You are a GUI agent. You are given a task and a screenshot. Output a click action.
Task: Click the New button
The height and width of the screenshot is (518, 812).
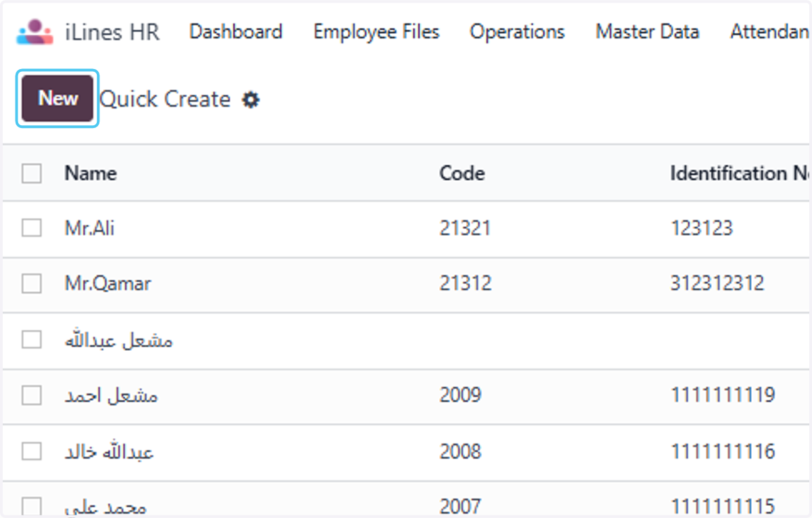click(x=58, y=99)
